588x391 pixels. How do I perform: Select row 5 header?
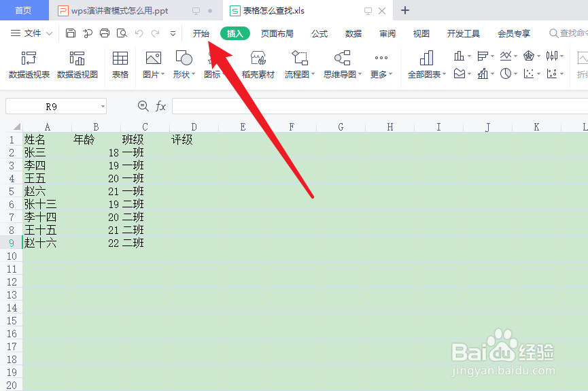pyautogui.click(x=12, y=191)
